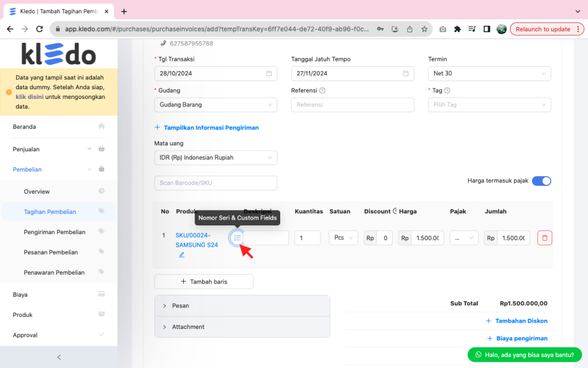This screenshot has width=588, height=368.
Task: Click the Discount amount field
Action: [x=384, y=237]
